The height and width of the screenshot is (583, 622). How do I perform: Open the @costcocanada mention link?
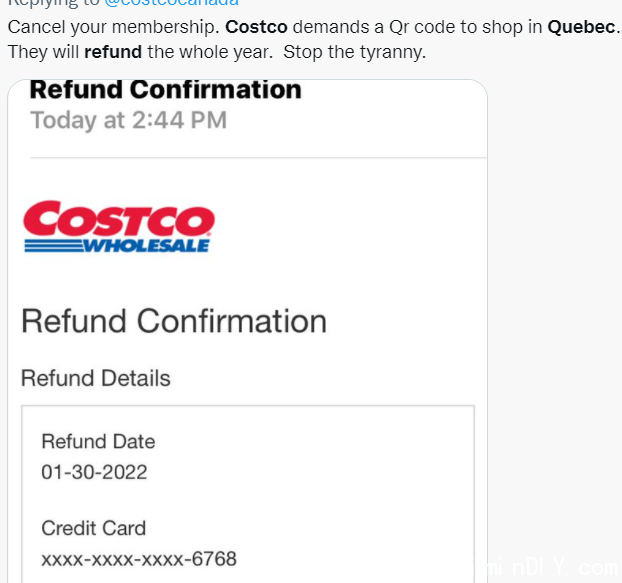[171, 2]
